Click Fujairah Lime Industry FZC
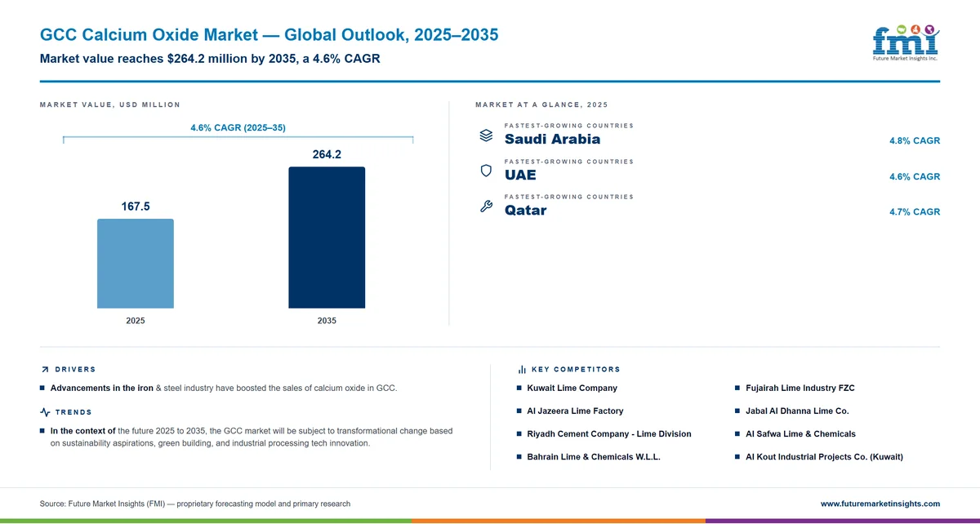The height and width of the screenshot is (524, 980). 800,389
